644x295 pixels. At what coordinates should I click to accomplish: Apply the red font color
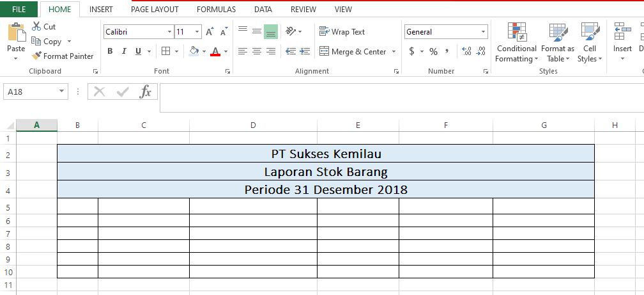(x=215, y=51)
